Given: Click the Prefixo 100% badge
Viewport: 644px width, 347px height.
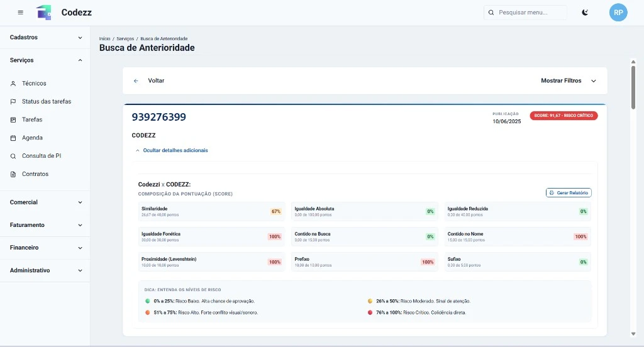Looking at the screenshot, I should pos(428,262).
